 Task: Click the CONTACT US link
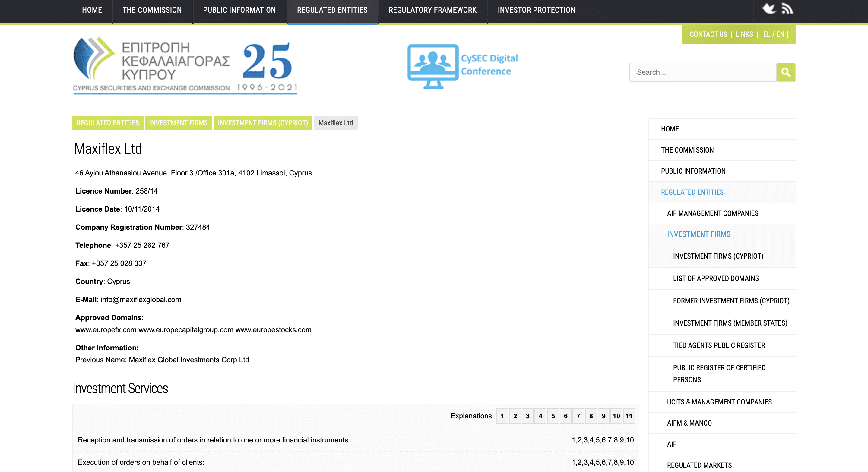tap(708, 34)
